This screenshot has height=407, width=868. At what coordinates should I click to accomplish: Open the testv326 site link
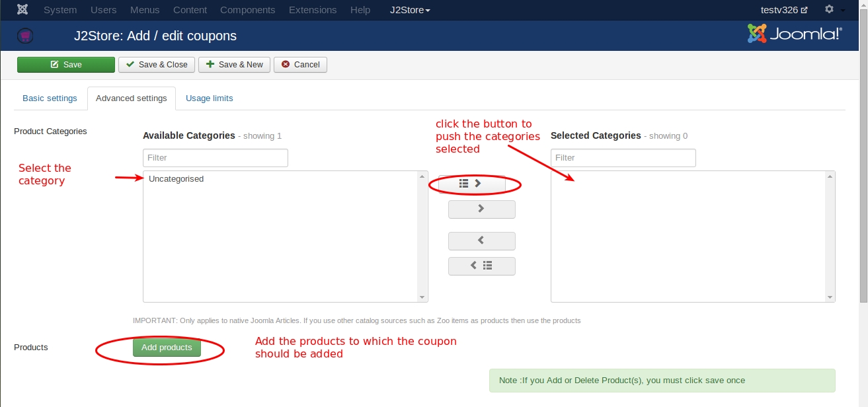tap(784, 10)
